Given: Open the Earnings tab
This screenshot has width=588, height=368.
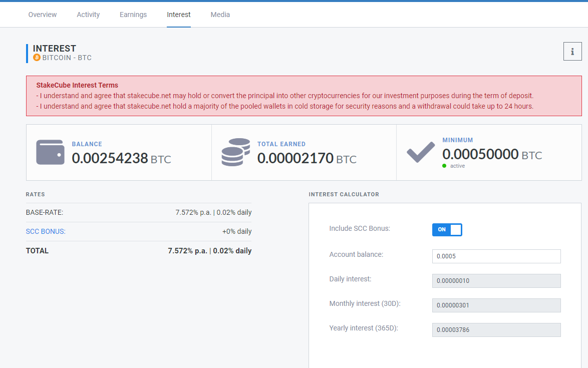Looking at the screenshot, I should click(133, 15).
